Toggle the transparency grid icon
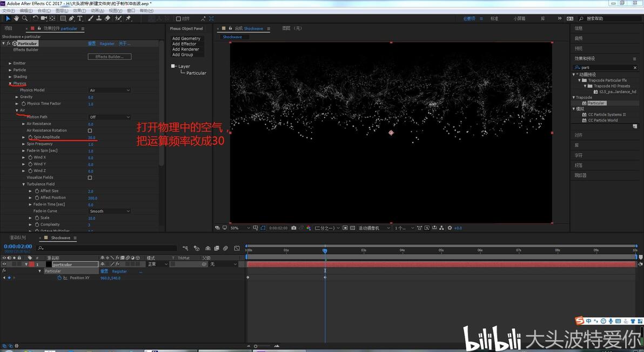 352,228
